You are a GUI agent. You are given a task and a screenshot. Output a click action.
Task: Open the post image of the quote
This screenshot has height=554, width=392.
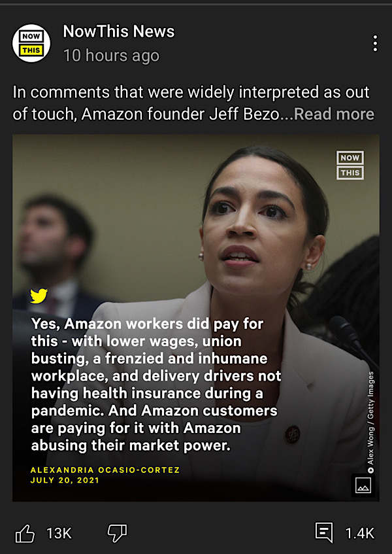coord(196,318)
